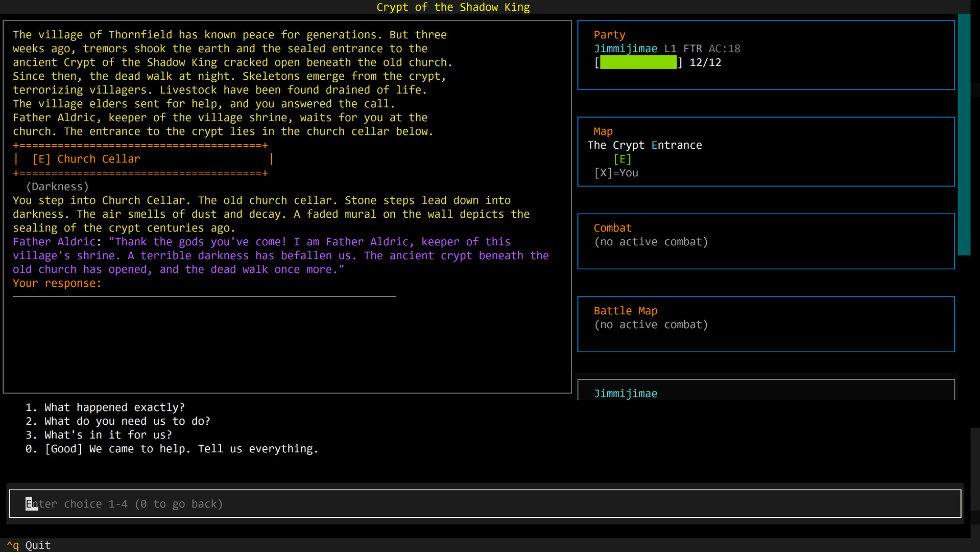Select the Battle Map panel
This screenshot has width=980, height=552.
point(625,310)
